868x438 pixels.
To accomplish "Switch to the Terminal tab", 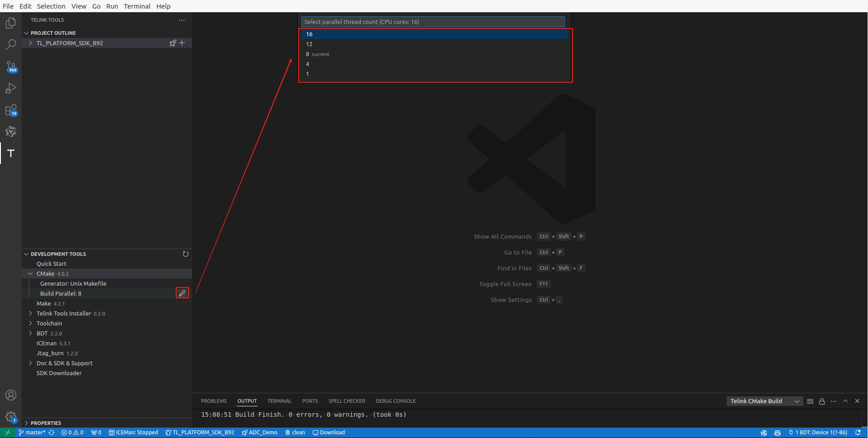I will [x=279, y=401].
